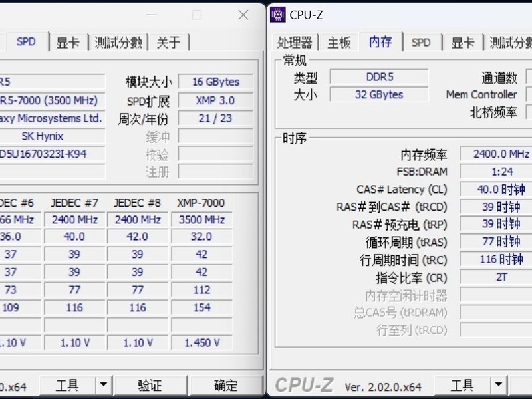
Task: Click the XMP-7000 column header
Action: 201,203
